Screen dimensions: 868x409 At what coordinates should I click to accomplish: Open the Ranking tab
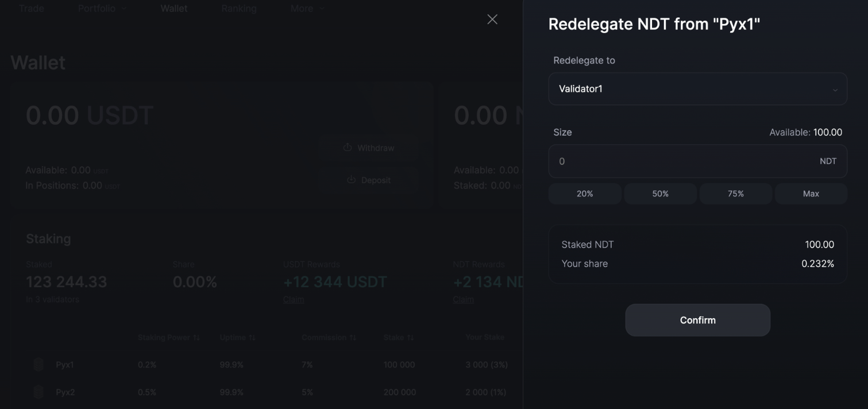coord(239,9)
